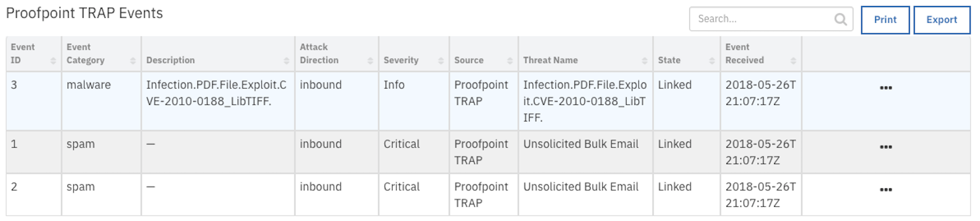980x221 pixels.
Task: Select the malware event row
Action: pyautogui.click(x=488, y=101)
